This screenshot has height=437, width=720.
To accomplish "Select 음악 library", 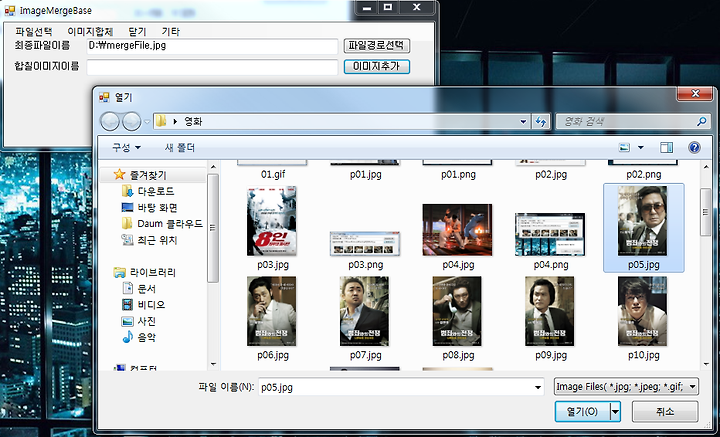I will coord(146,337).
